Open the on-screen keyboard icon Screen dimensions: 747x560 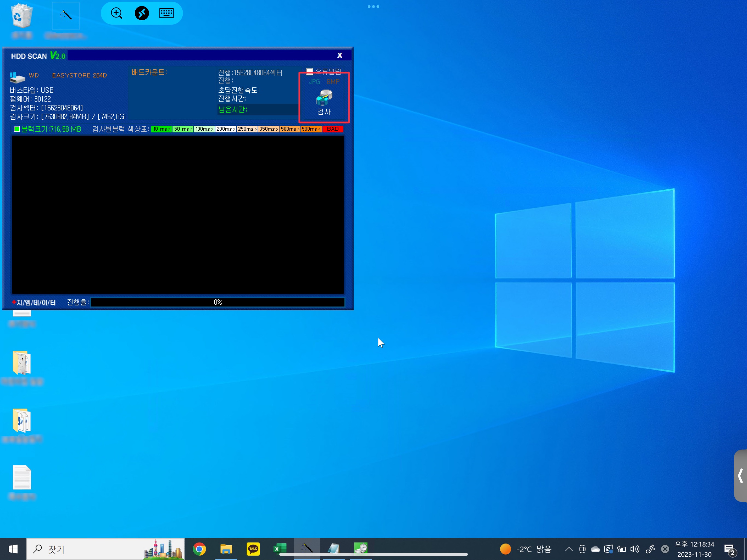point(167,13)
